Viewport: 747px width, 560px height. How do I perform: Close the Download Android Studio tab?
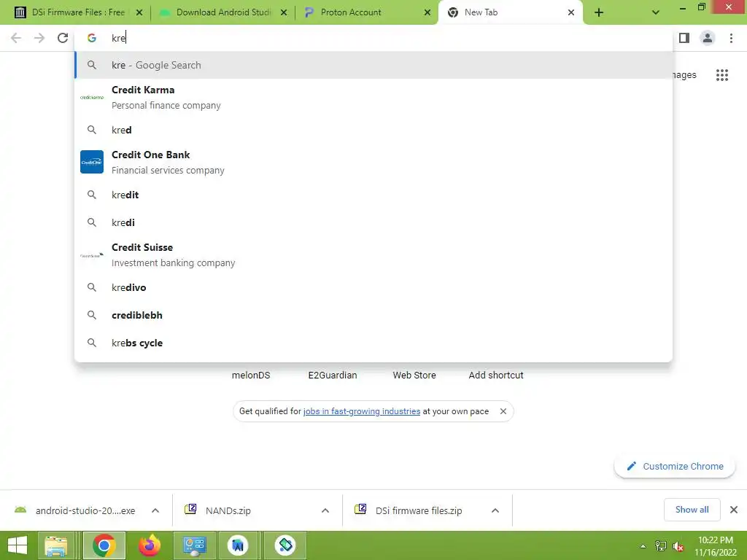coord(284,13)
